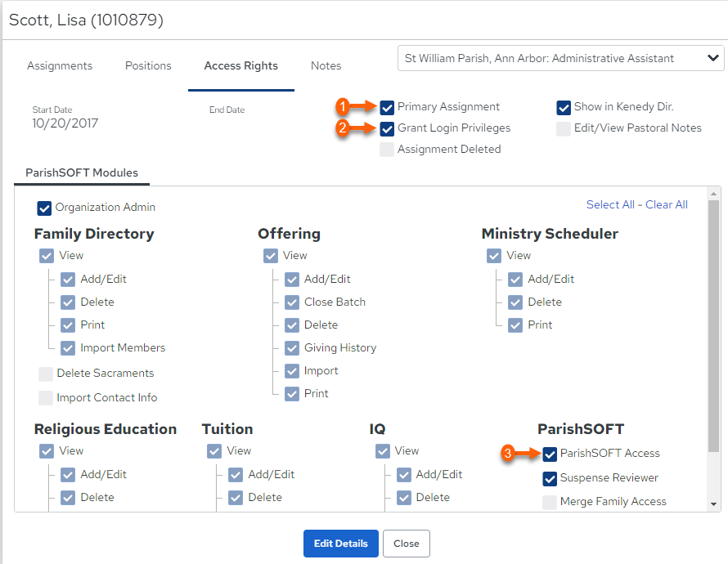
Task: Click the modules scrollbar down arrow
Action: coord(713,504)
